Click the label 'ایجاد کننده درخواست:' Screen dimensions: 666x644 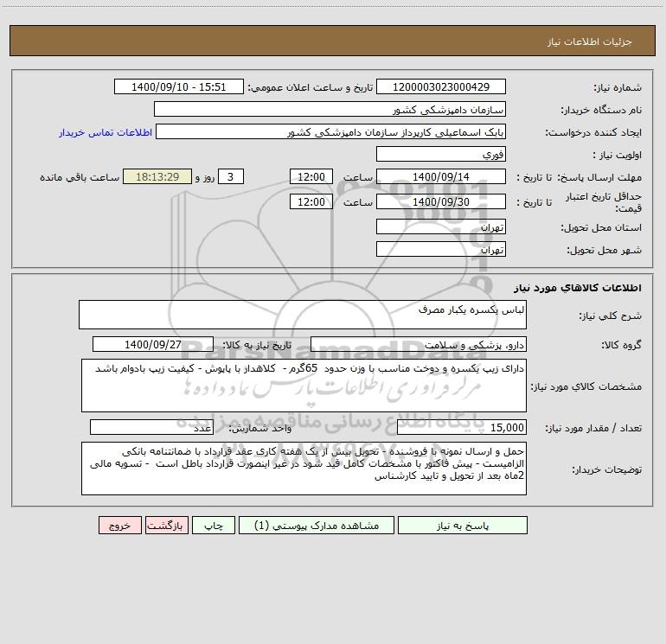593,133
